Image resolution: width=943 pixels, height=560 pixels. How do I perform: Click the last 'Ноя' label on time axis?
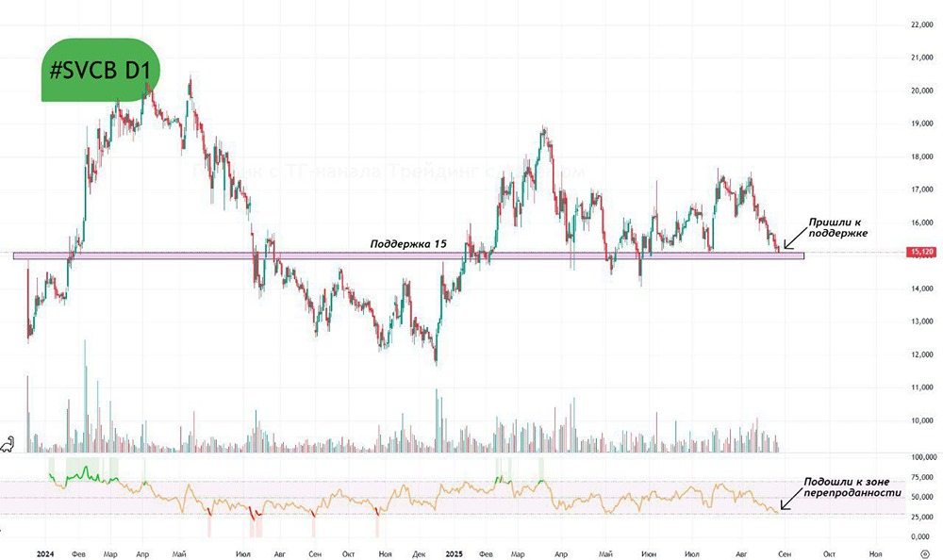[876, 554]
